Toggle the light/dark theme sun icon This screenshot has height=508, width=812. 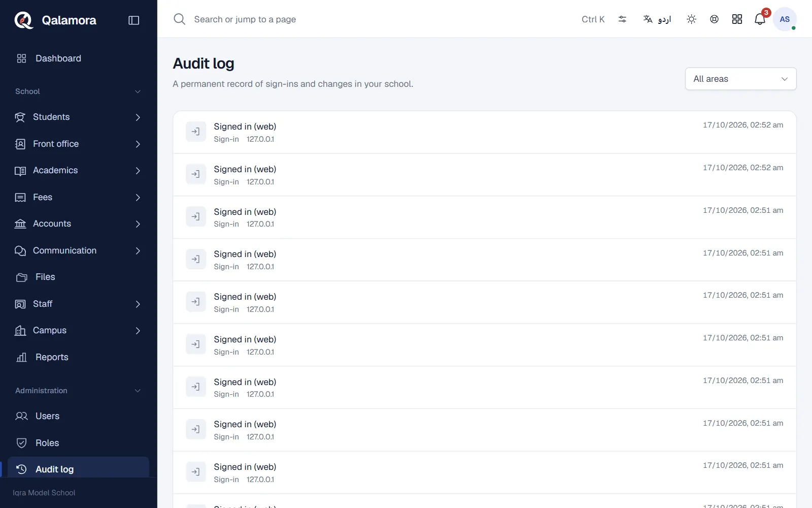[x=691, y=19]
